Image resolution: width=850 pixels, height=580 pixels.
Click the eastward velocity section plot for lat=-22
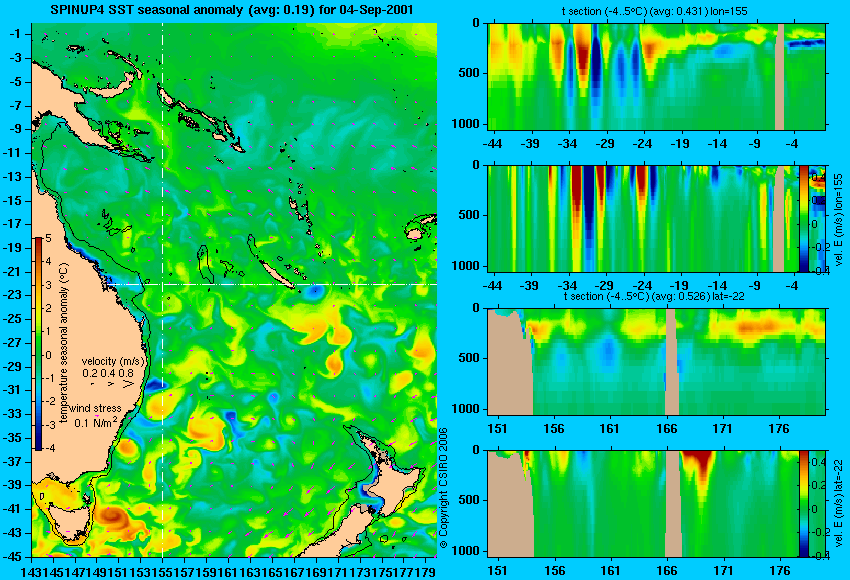click(642, 504)
